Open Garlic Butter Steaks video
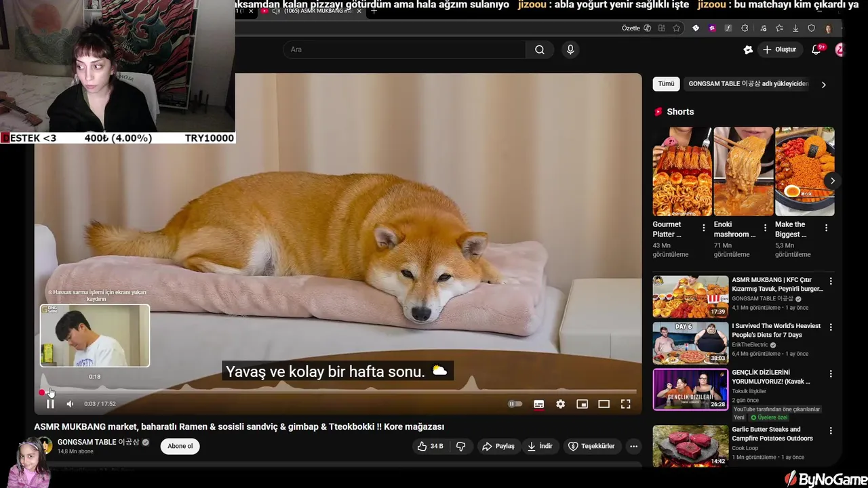The width and height of the screenshot is (868, 488). pyautogui.click(x=771, y=434)
